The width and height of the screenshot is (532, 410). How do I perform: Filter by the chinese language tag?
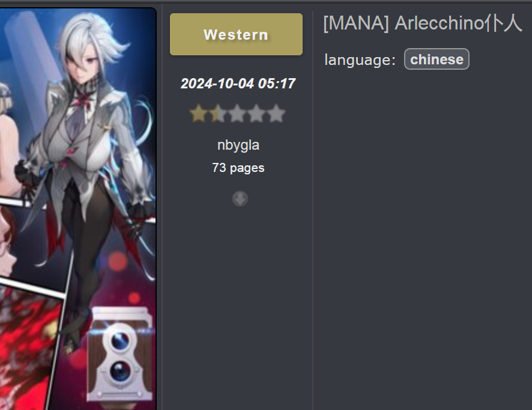(437, 60)
